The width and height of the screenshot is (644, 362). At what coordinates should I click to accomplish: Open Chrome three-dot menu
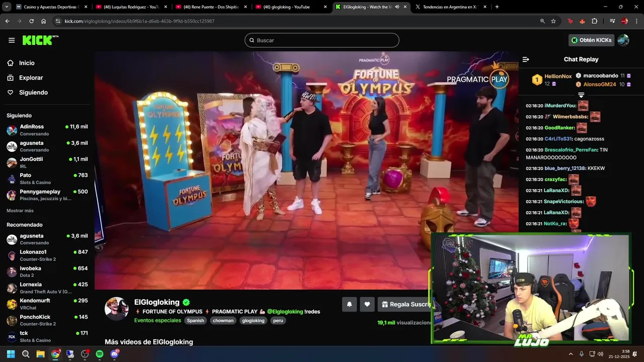[636, 21]
